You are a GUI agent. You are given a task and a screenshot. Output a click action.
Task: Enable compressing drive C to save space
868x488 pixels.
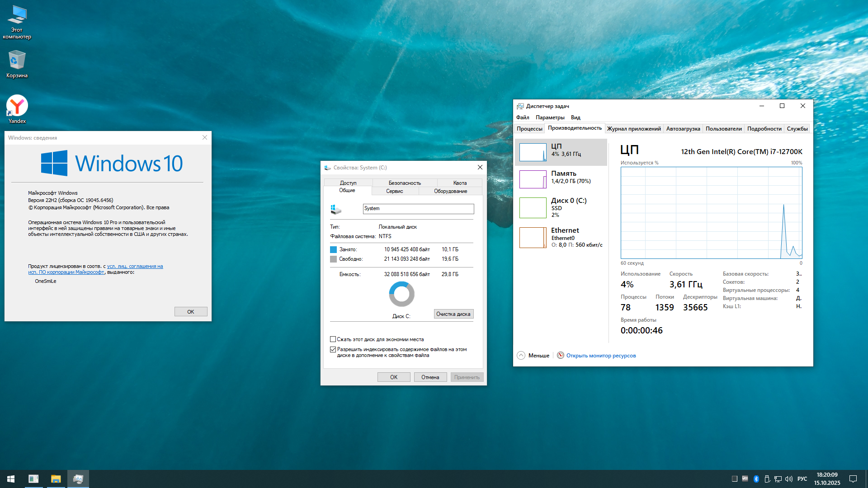pos(333,339)
